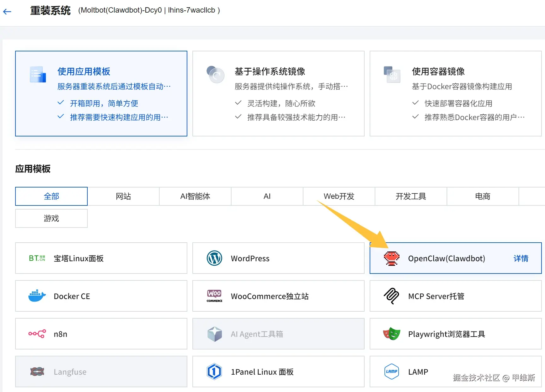Choose the 基于操作系统镜像 option card
The image size is (545, 392).
coord(278,94)
